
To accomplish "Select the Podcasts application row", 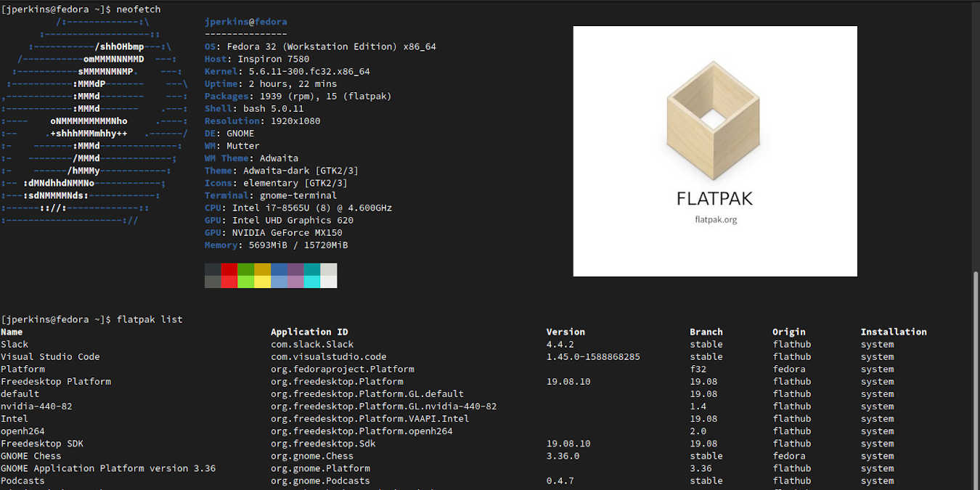I will point(23,480).
